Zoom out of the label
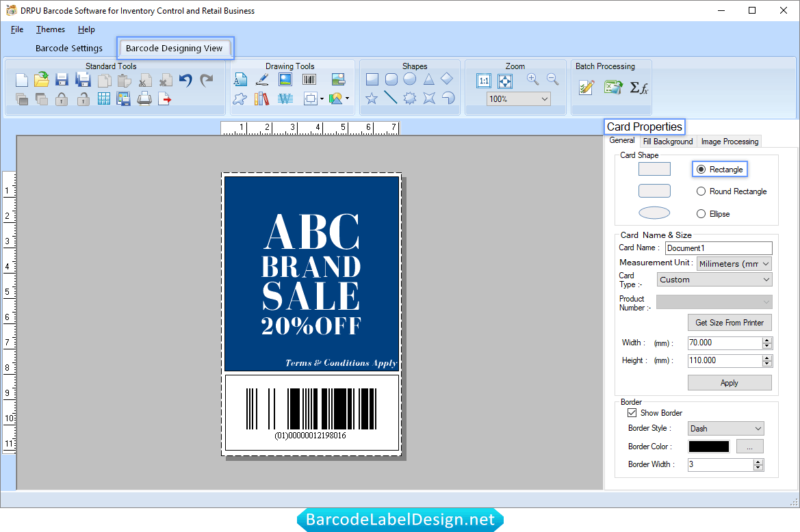800x532 pixels. tap(552, 79)
